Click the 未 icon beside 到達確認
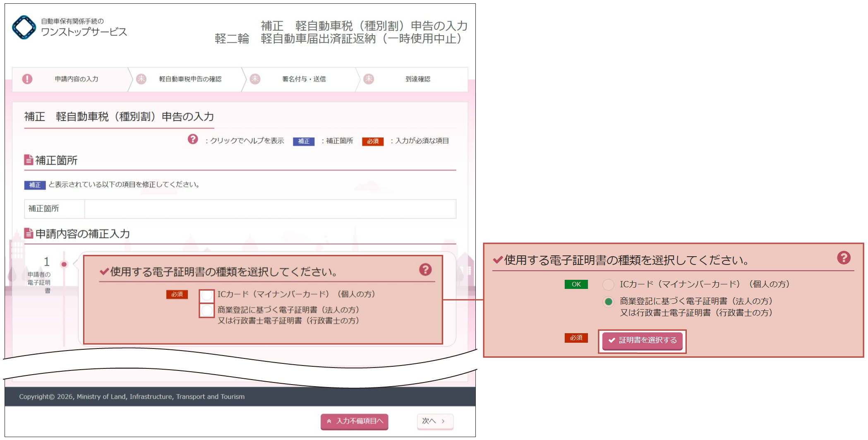This screenshot has height=440, width=868. (369, 79)
